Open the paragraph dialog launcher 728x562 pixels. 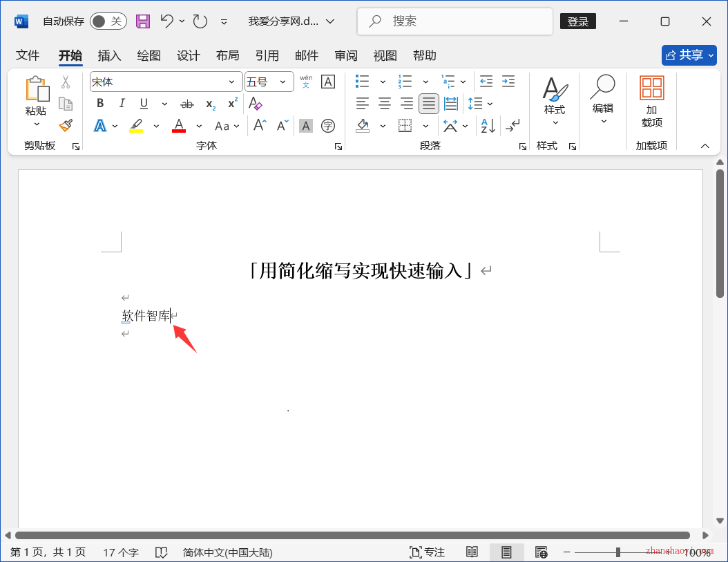coord(523,147)
